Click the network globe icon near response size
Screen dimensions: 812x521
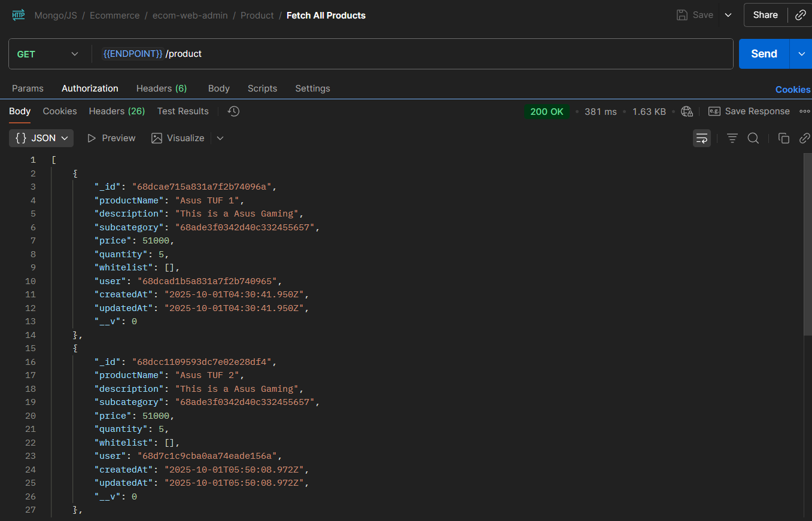pos(687,111)
